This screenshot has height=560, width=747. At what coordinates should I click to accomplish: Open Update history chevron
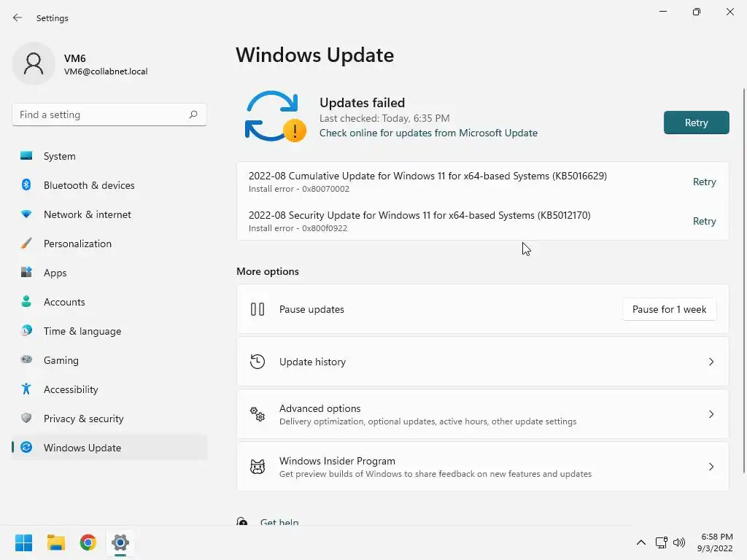711,362
